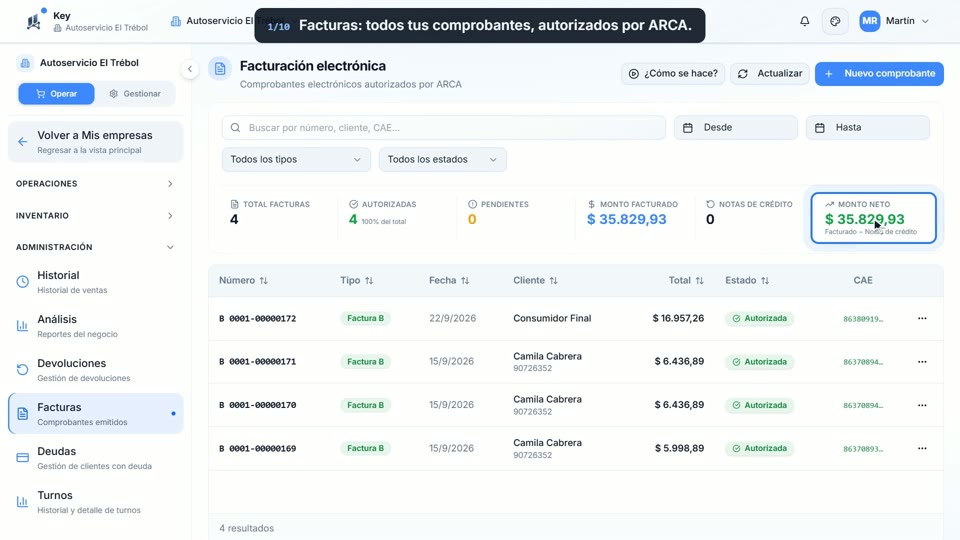Open Turnos page
The image size is (960, 540).
(x=96, y=502)
